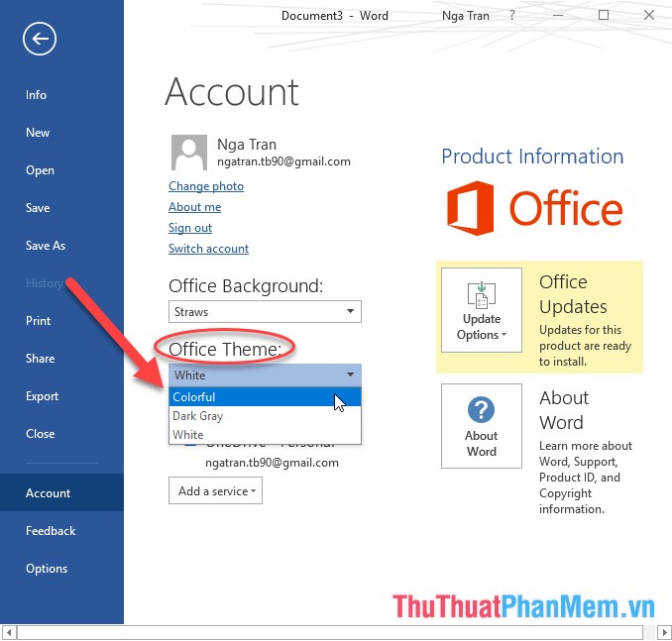Click Nga Tran account name in title bar

click(x=466, y=16)
